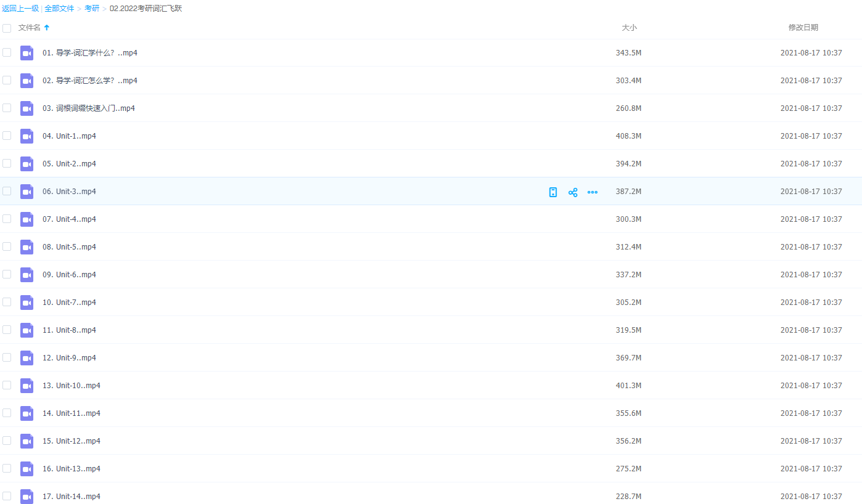Click video icon of 09. Unit-6..mp4

point(27,275)
